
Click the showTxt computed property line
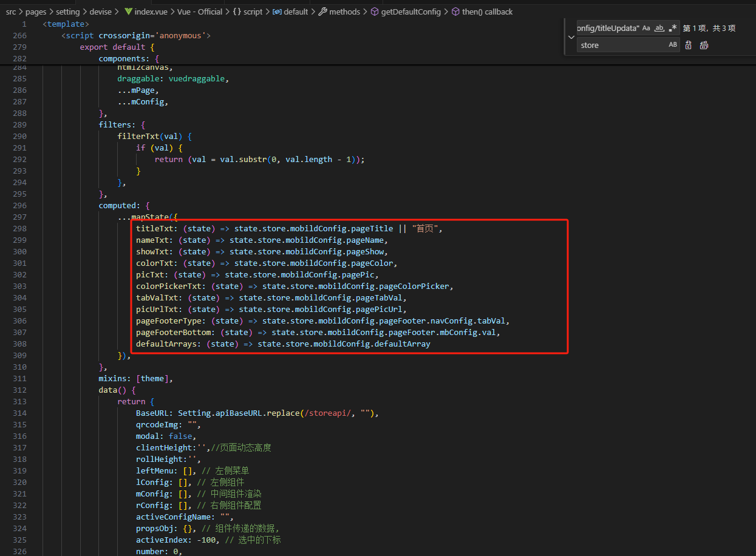[x=262, y=251]
